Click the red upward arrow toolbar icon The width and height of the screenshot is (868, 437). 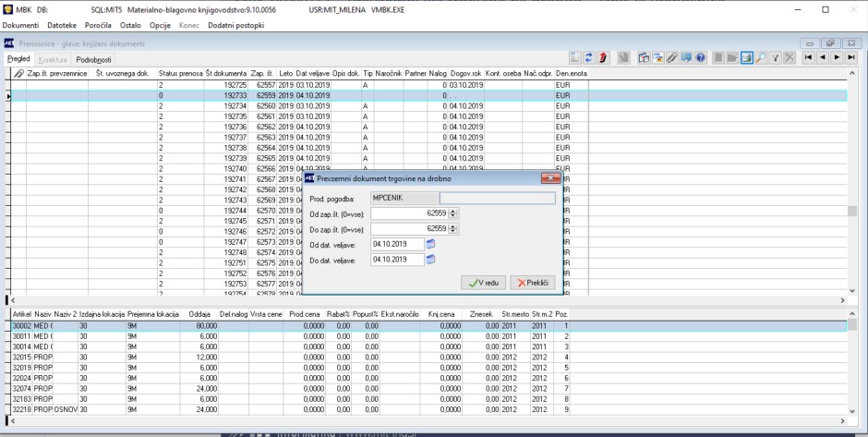603,57
